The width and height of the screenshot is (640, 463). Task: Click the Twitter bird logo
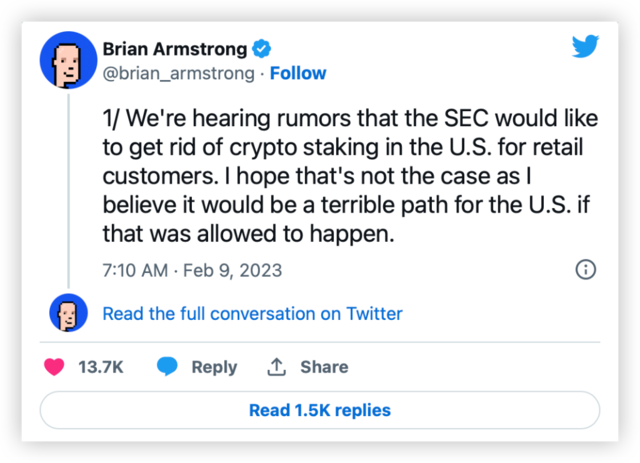pos(585,47)
